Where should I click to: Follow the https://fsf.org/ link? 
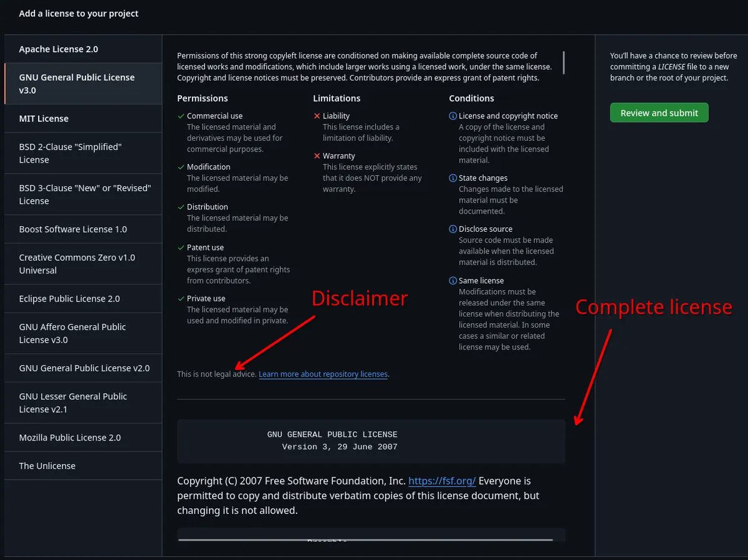coord(442,481)
